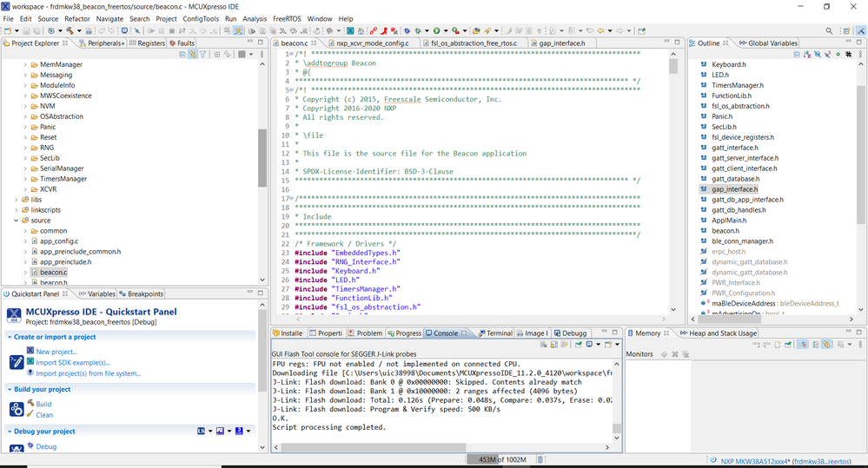Toggle Hide Inactive Elements in Outline toolbar
868x468 pixels.
[x=849, y=54]
